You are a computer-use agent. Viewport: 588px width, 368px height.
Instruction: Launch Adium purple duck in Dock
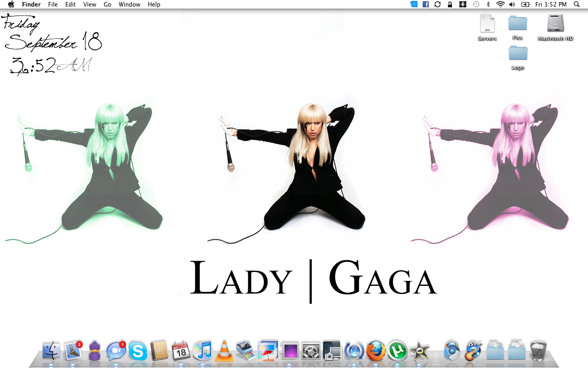(x=94, y=351)
